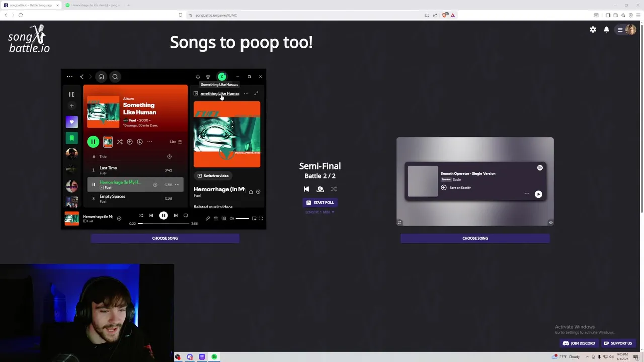Image resolution: width=644 pixels, height=362 pixels.
Task: Open the Spotify miniplayer
Action: tap(254, 219)
